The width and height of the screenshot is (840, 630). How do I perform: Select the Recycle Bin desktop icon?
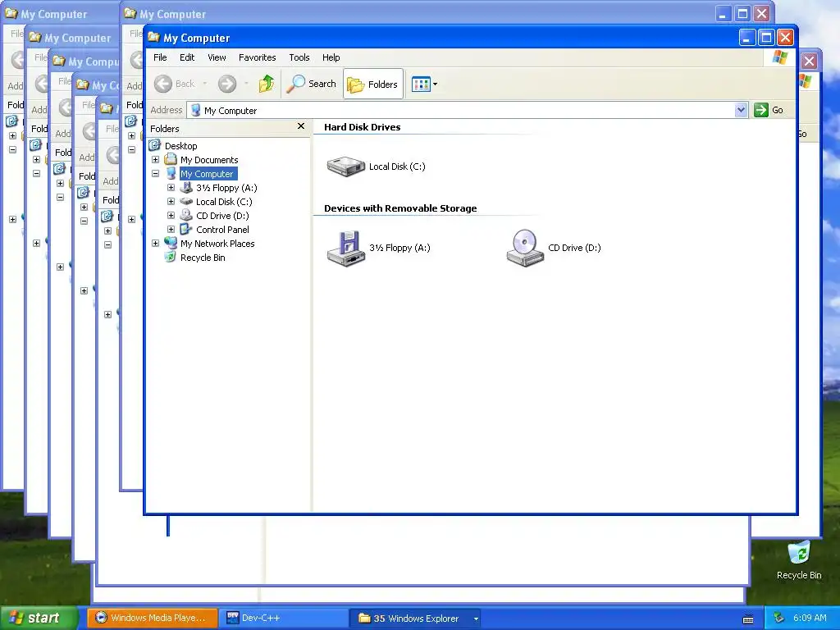pyautogui.click(x=799, y=560)
